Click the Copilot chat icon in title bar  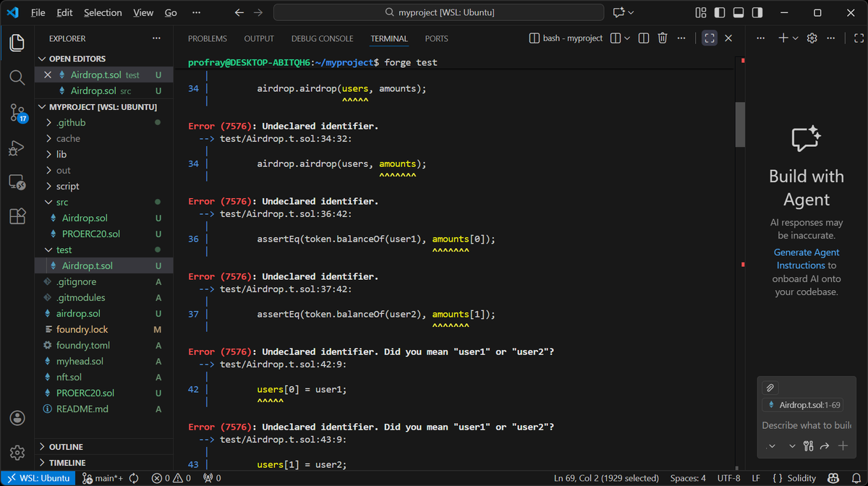(618, 12)
